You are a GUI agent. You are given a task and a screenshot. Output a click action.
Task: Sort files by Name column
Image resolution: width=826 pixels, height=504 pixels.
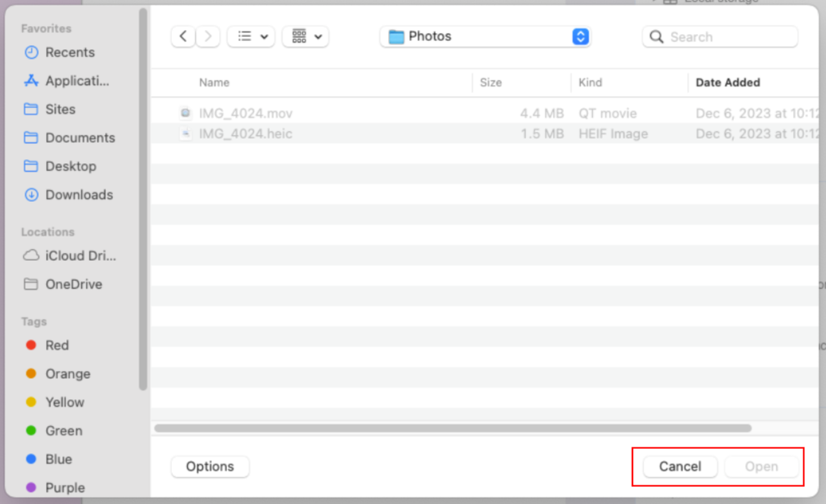(x=214, y=82)
